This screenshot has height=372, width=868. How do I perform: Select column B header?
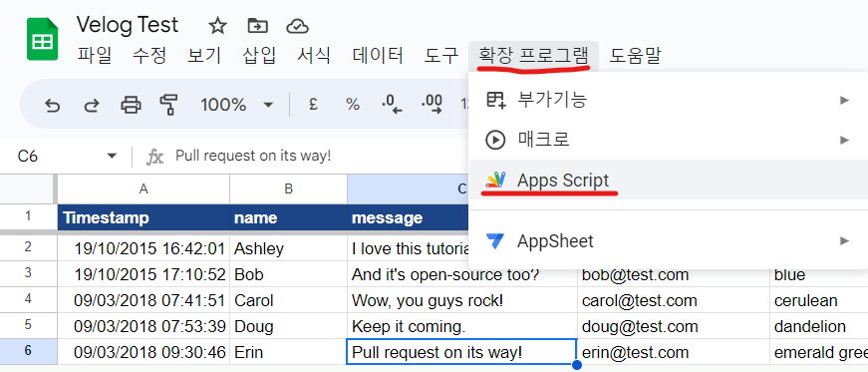click(288, 189)
